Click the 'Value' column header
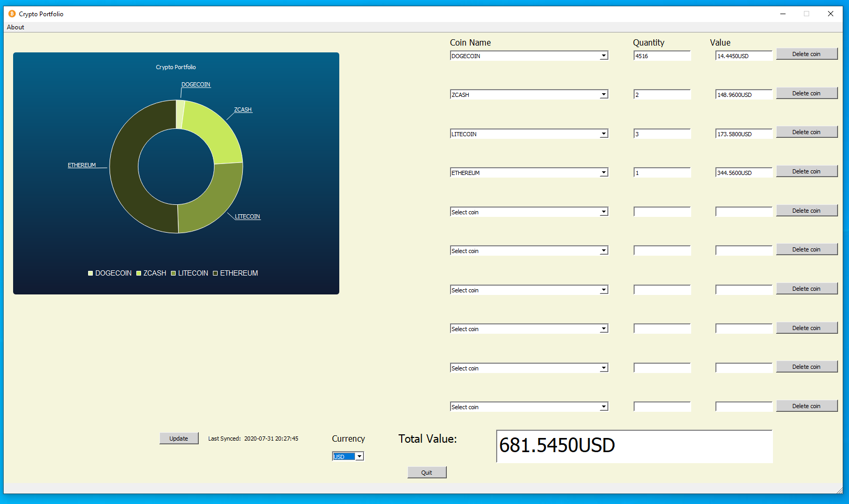 [x=720, y=42]
